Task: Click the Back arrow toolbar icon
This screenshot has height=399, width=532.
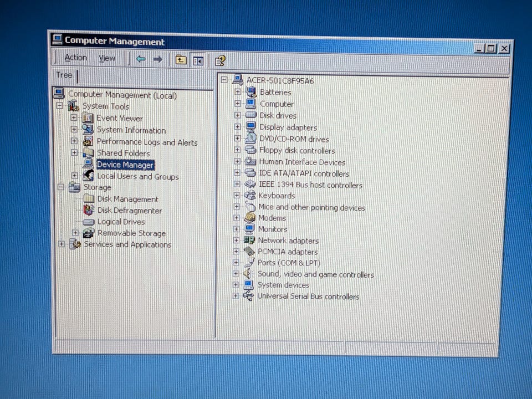Action: [141, 59]
